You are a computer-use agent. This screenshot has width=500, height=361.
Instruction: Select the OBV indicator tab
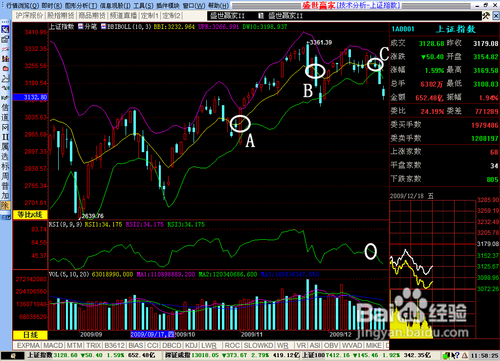331,346
